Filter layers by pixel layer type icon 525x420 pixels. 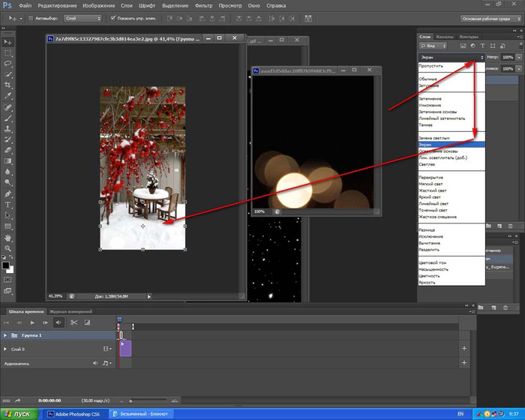(463, 46)
